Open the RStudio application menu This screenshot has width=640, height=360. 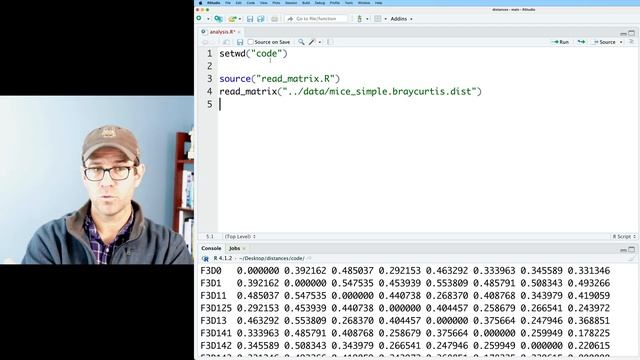tap(213, 3)
